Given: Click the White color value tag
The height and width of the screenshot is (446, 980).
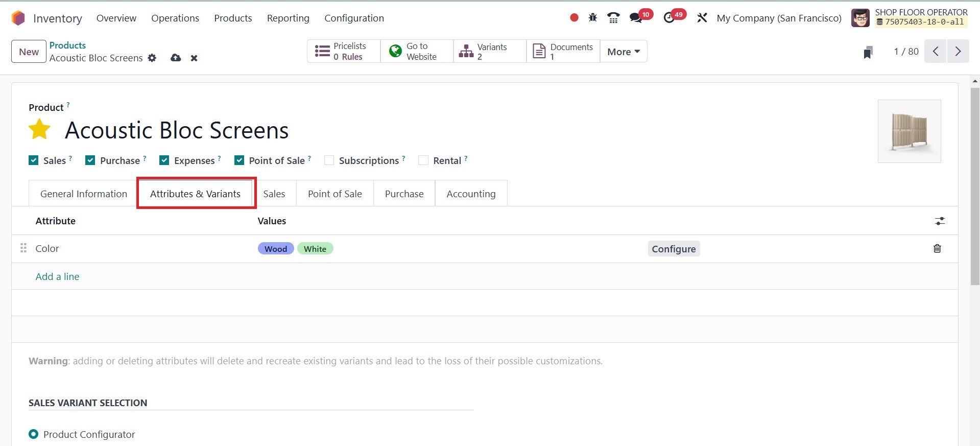Looking at the screenshot, I should pos(315,249).
